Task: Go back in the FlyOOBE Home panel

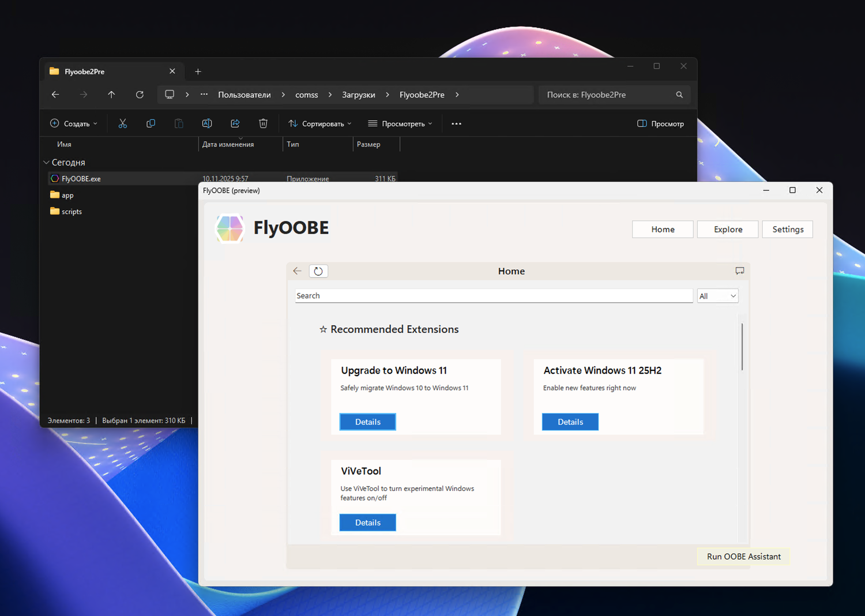Action: coord(297,271)
